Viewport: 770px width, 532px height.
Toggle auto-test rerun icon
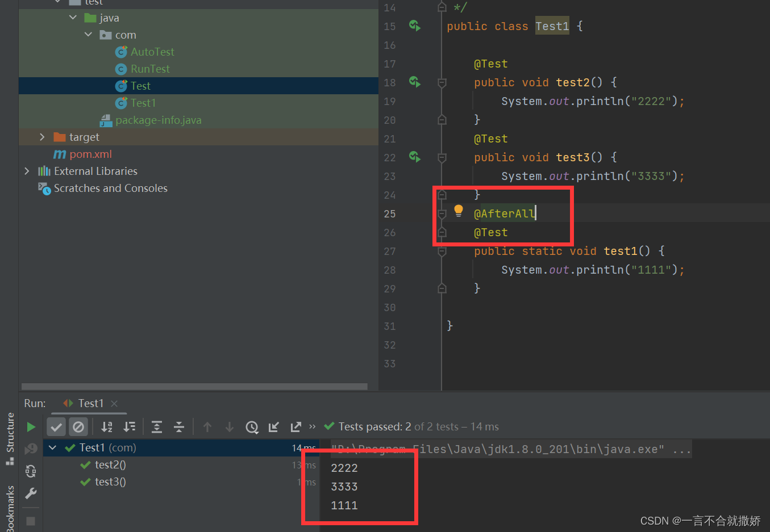31,471
